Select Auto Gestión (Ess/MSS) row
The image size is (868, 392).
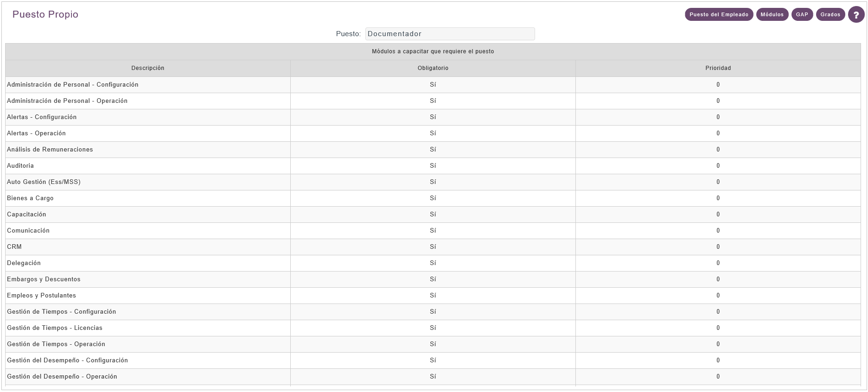pos(433,182)
